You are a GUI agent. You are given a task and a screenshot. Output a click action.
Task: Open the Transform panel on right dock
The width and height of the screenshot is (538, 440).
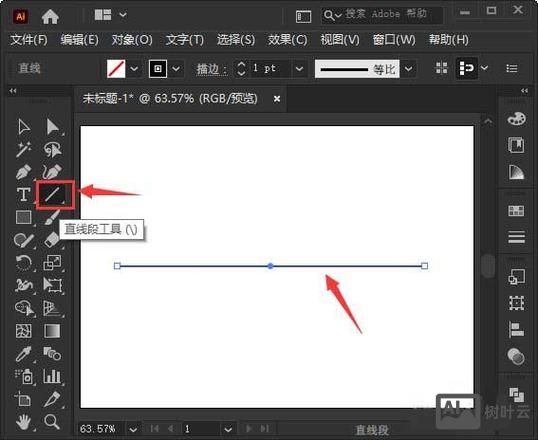[x=516, y=303]
